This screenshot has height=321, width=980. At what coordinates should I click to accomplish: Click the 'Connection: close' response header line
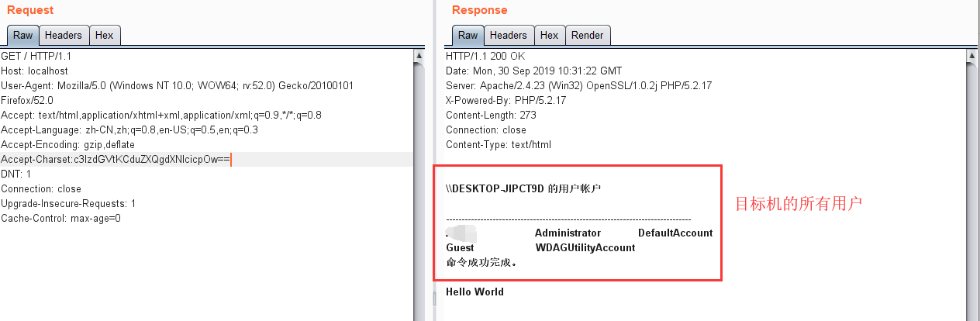coord(486,130)
